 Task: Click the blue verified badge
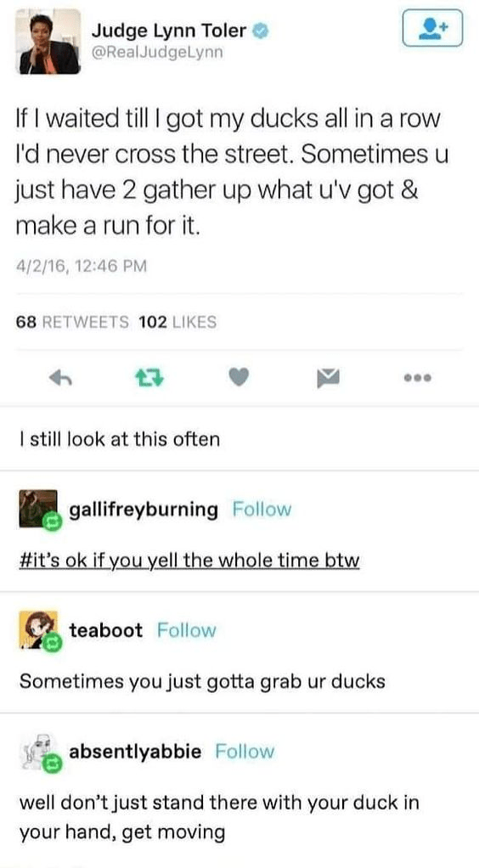(260, 31)
